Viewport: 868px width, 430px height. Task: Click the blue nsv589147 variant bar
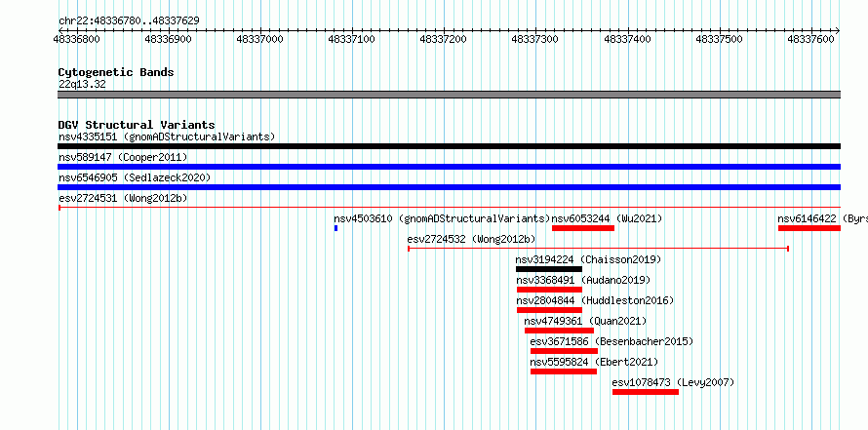click(x=449, y=167)
